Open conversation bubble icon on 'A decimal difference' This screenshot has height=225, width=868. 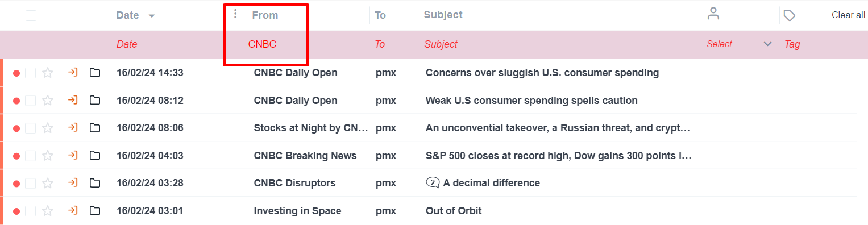pos(433,183)
